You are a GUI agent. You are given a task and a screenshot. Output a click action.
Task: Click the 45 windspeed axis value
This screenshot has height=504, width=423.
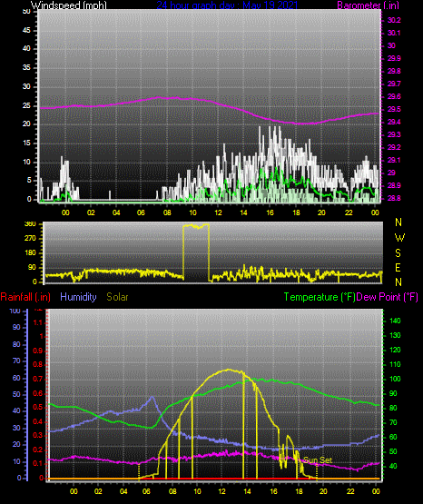(26, 31)
